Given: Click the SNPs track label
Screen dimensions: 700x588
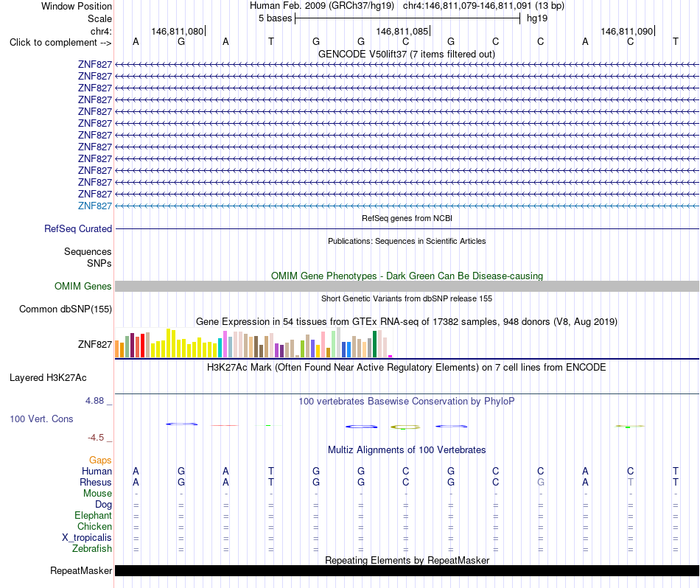Looking at the screenshot, I should pos(99,263).
